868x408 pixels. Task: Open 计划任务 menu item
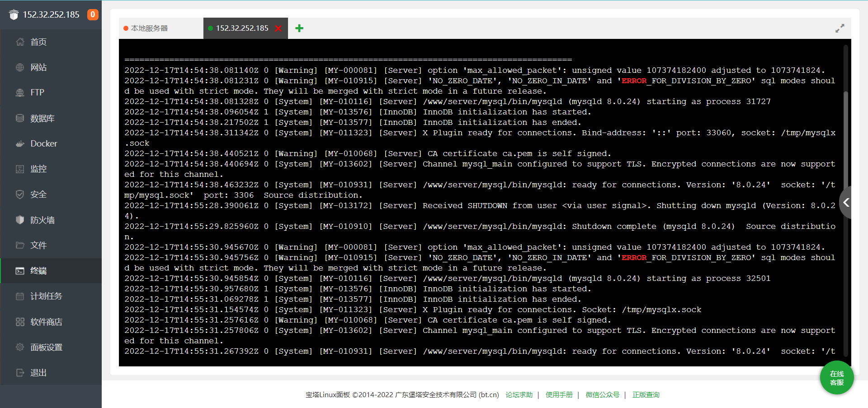click(51, 296)
